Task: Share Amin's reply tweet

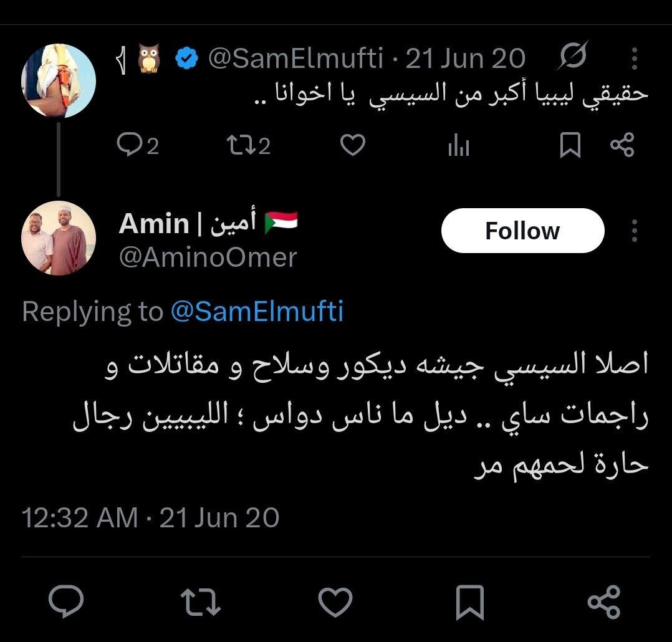Action: 604,603
